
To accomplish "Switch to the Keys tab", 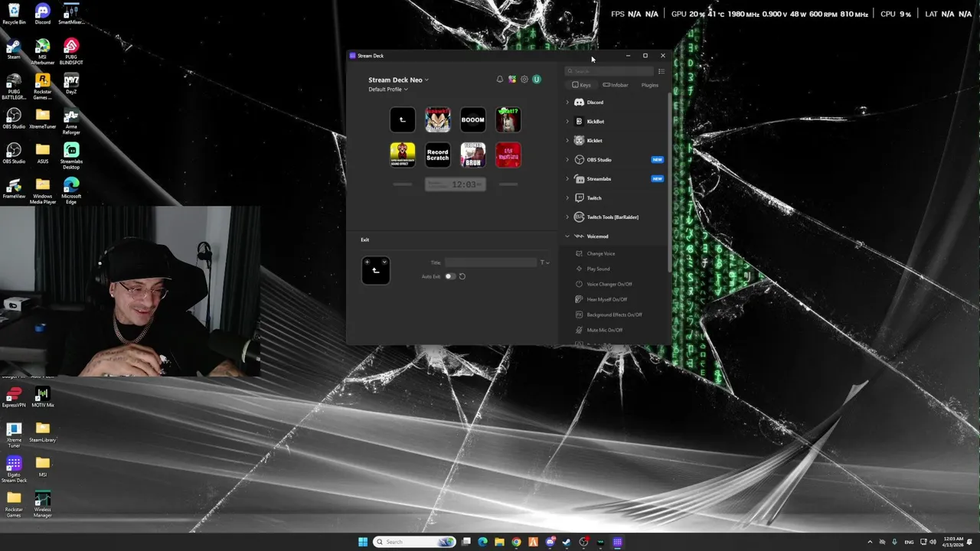I will [582, 85].
